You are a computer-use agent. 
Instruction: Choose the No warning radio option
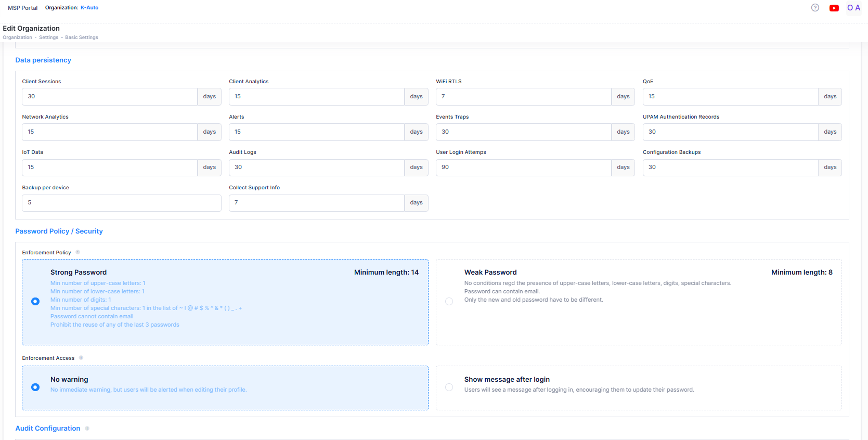[35, 387]
